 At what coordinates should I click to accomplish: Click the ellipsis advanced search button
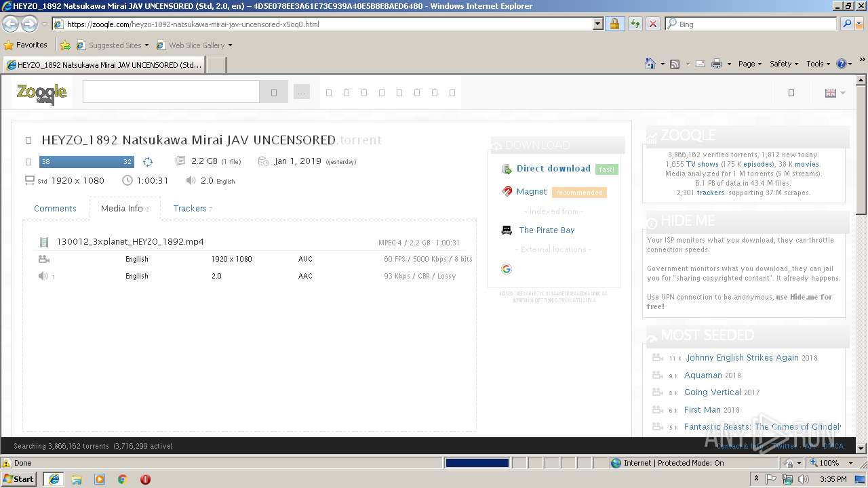click(302, 92)
